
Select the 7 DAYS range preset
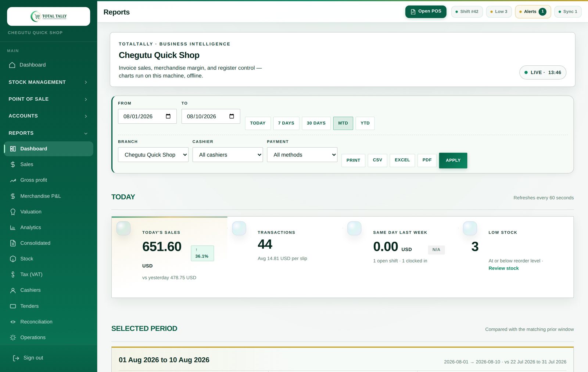pos(286,123)
